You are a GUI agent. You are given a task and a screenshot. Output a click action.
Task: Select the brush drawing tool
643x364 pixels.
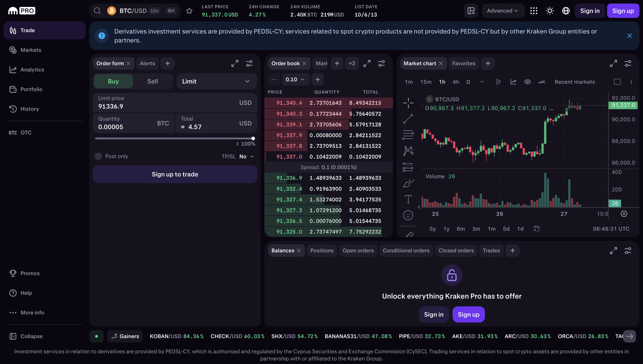click(408, 183)
